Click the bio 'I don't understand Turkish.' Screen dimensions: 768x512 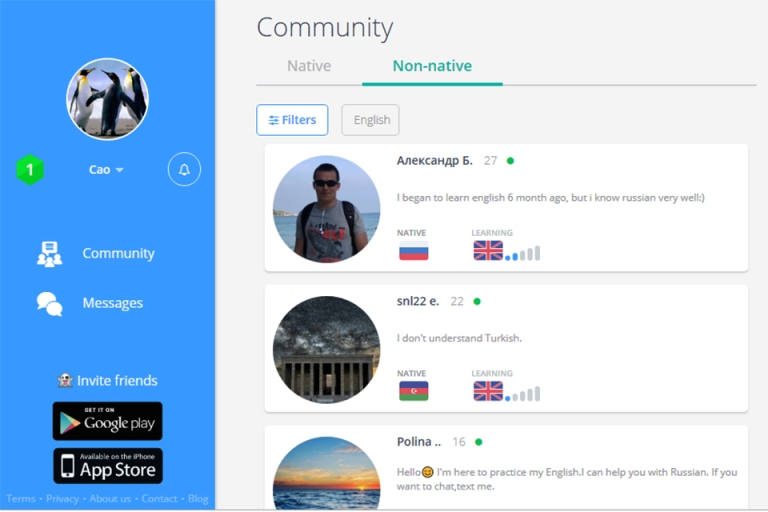coord(459,338)
